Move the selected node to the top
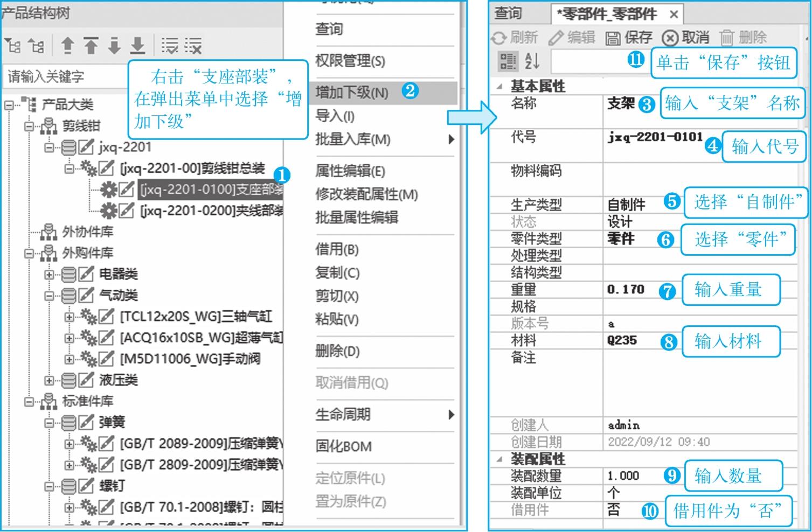This screenshot has height=532, width=812. [91, 46]
